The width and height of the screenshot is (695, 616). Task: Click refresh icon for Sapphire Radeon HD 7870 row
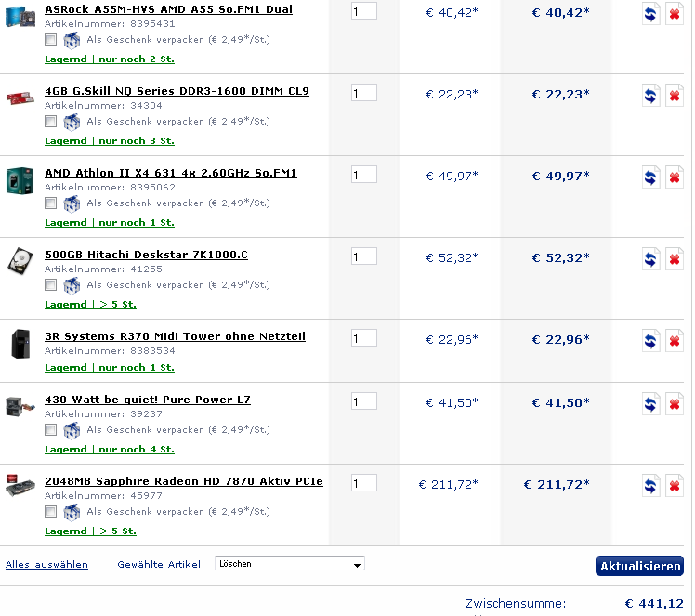650,486
